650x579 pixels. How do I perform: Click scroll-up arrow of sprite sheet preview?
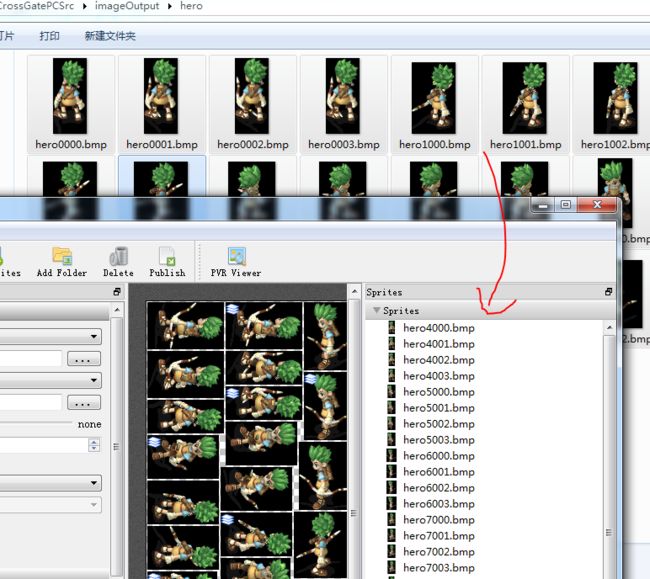[x=354, y=292]
